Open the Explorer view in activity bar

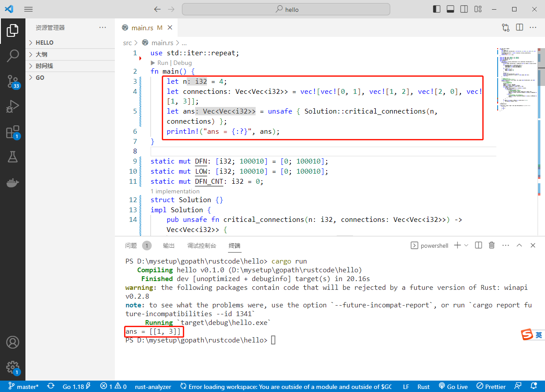(x=13, y=31)
